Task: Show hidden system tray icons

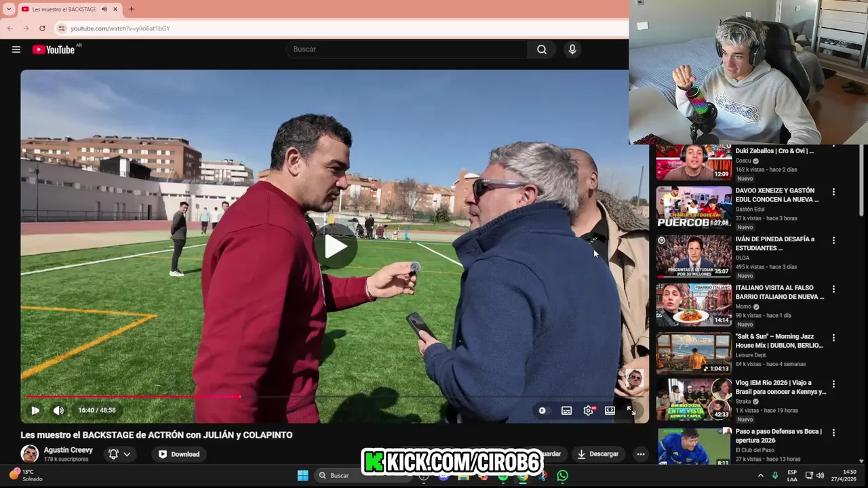Action: 760,476
